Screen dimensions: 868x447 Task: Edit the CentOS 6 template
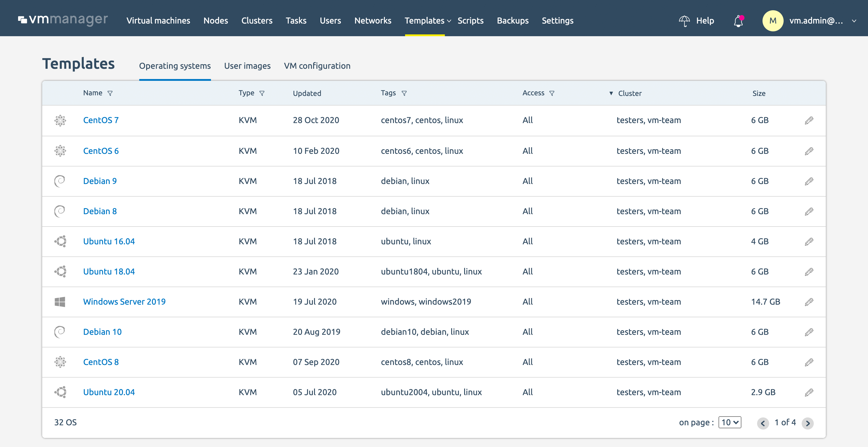(809, 151)
